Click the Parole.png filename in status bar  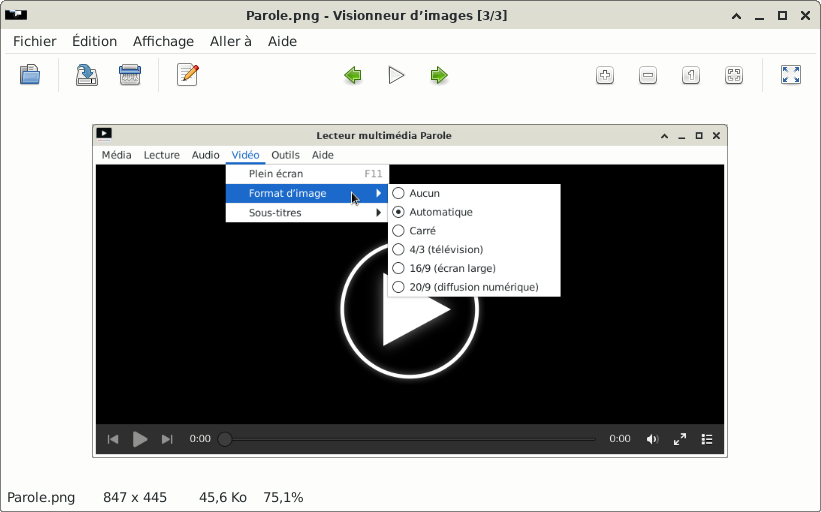[41, 497]
